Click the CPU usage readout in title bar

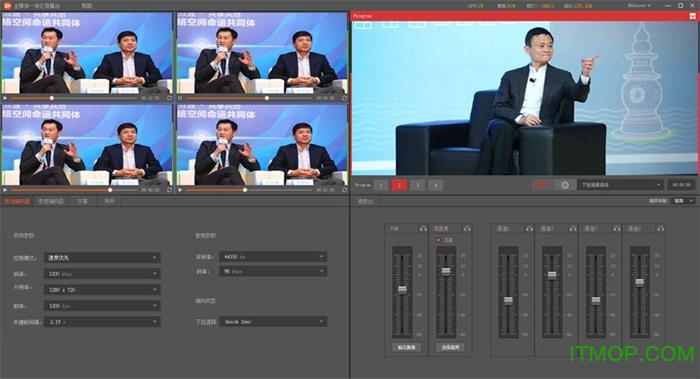point(475,6)
